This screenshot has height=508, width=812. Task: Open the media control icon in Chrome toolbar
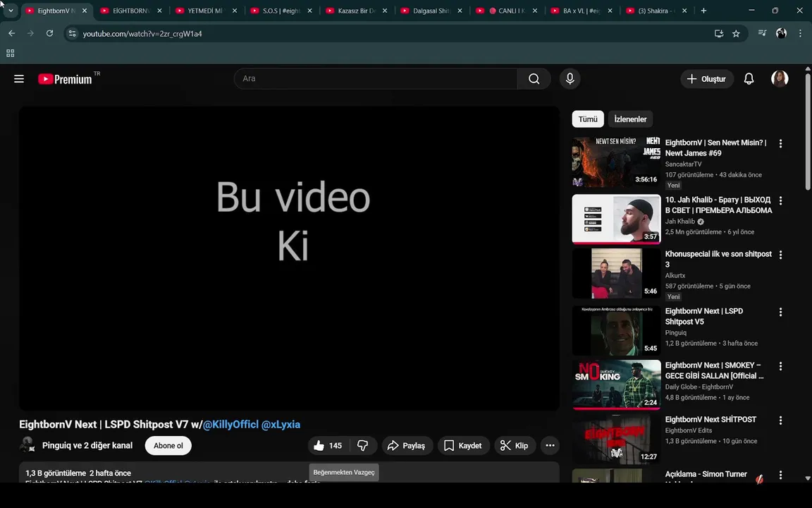(x=762, y=33)
